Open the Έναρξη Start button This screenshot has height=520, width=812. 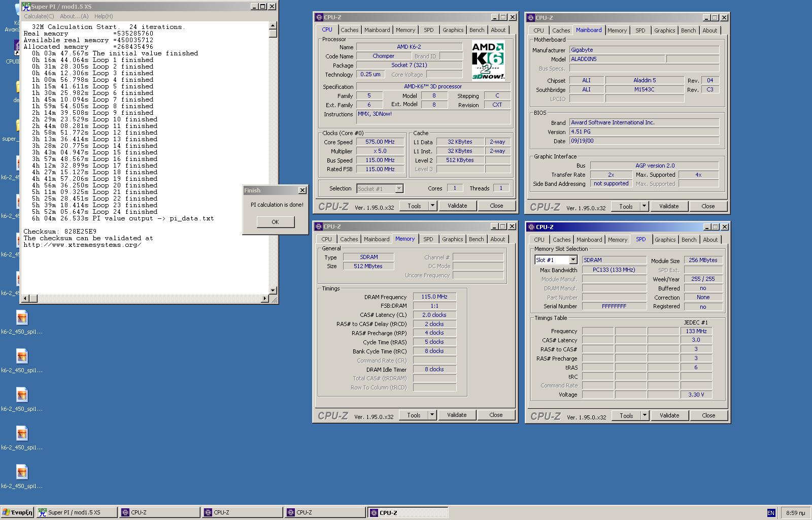[17, 512]
